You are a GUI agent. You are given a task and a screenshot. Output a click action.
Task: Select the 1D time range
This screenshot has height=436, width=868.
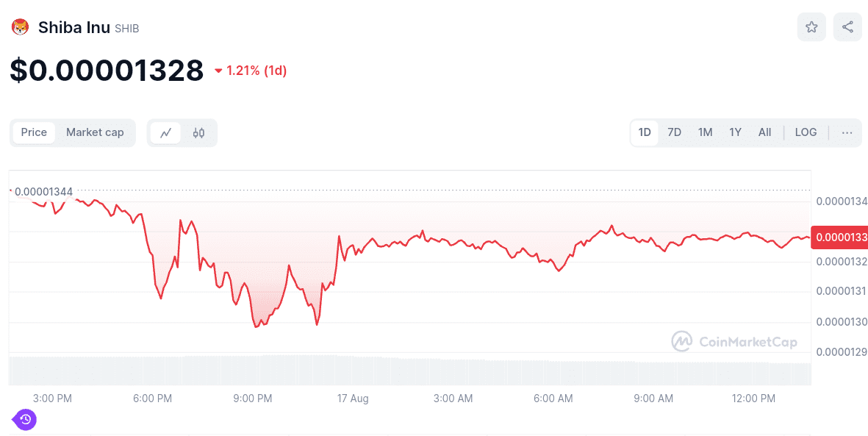645,132
